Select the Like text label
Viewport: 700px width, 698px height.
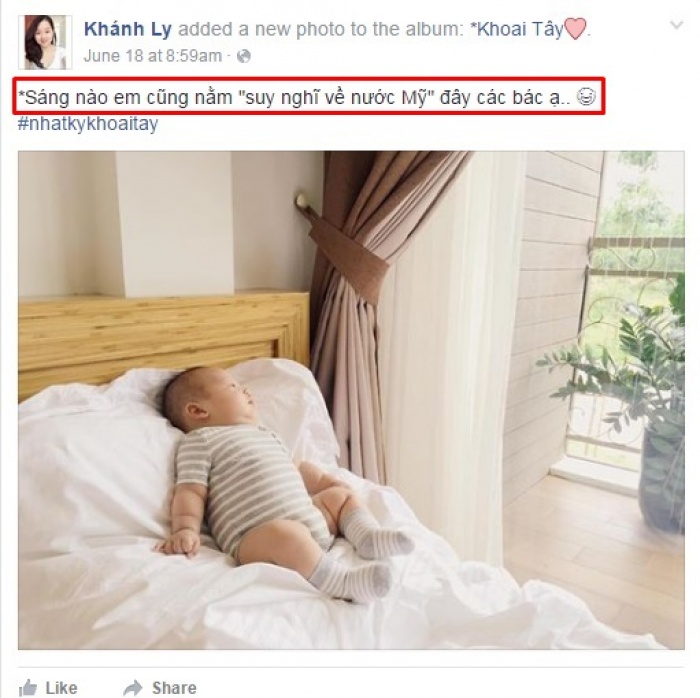pyautogui.click(x=61, y=688)
